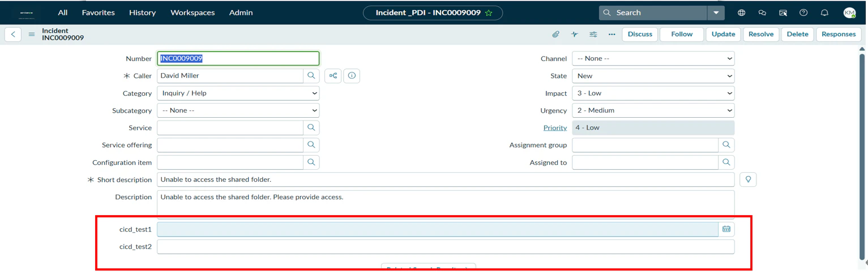Click the Responses button
This screenshot has width=868, height=274.
839,34
